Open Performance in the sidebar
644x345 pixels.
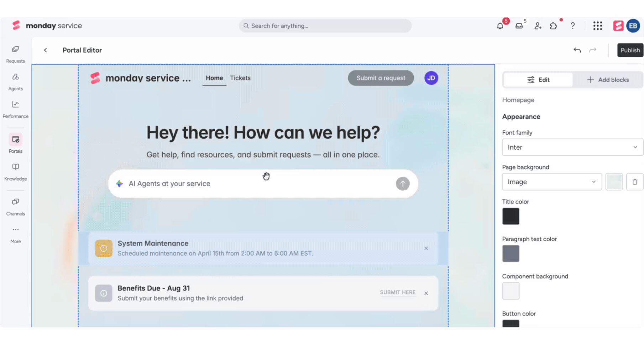click(16, 110)
